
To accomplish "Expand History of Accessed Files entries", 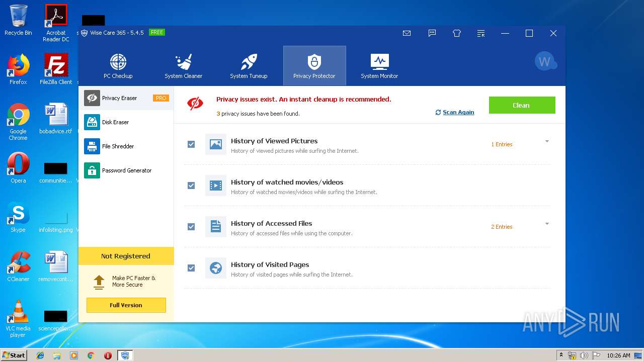I will pos(547,224).
